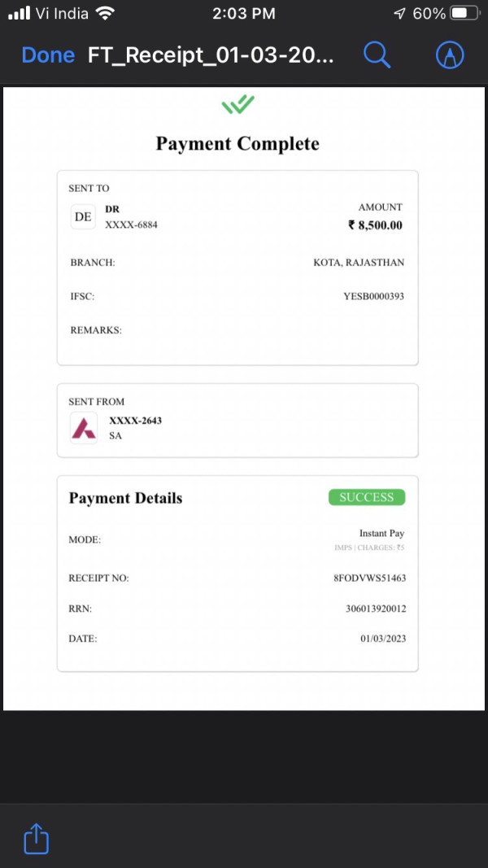488x868 pixels.
Task: Tap the green SUCCESS badge
Action: click(367, 497)
